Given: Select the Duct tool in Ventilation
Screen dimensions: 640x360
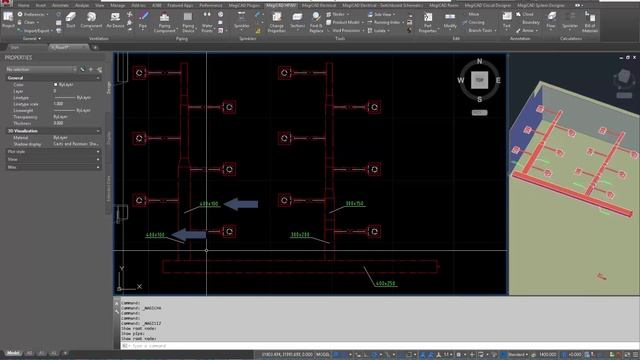Looking at the screenshot, I should point(71,20).
